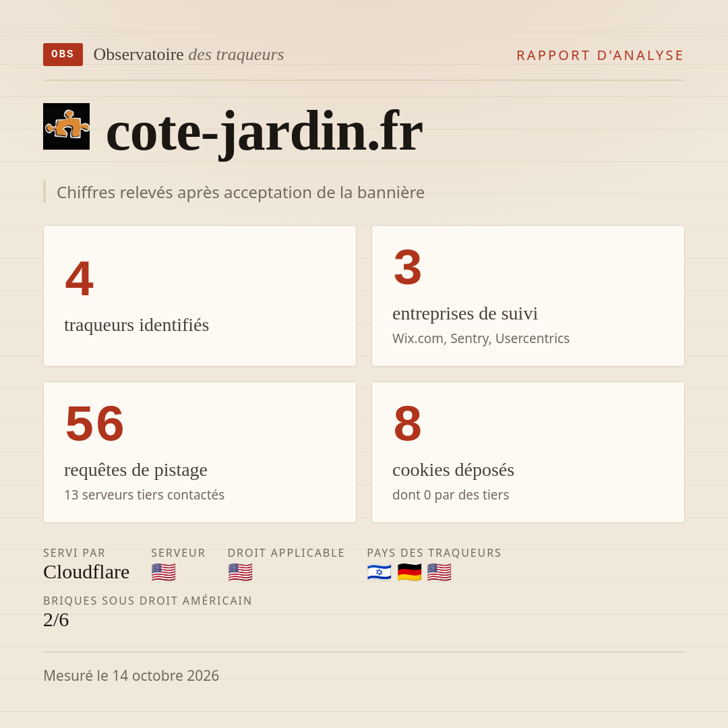Select the "3" entreprises de suivi number

coord(408,268)
